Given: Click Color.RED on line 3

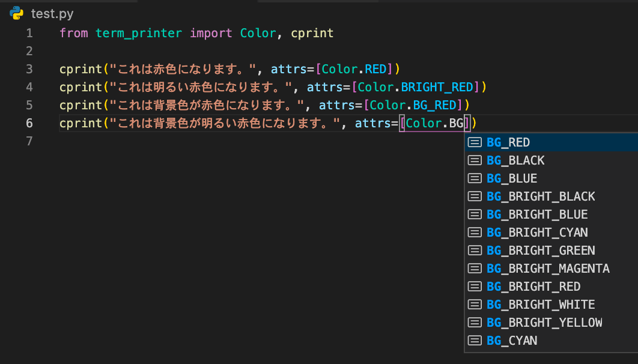Looking at the screenshot, I should point(354,69).
